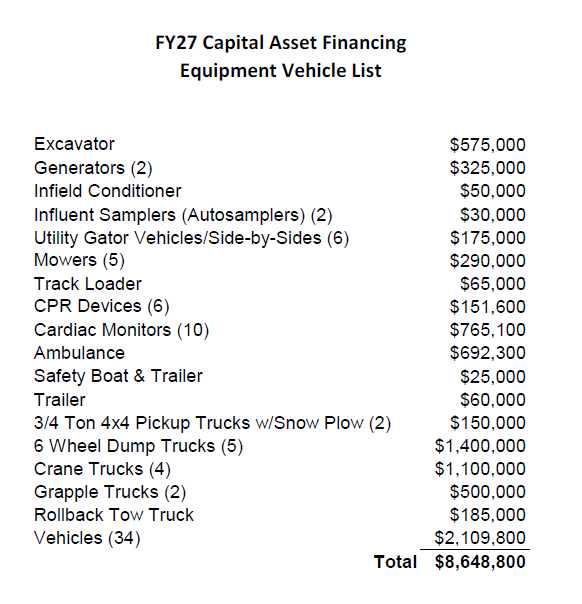Viewport: 582px width, 604px height.
Task: Select the Rollback Tow Truck line
Action: (114, 515)
